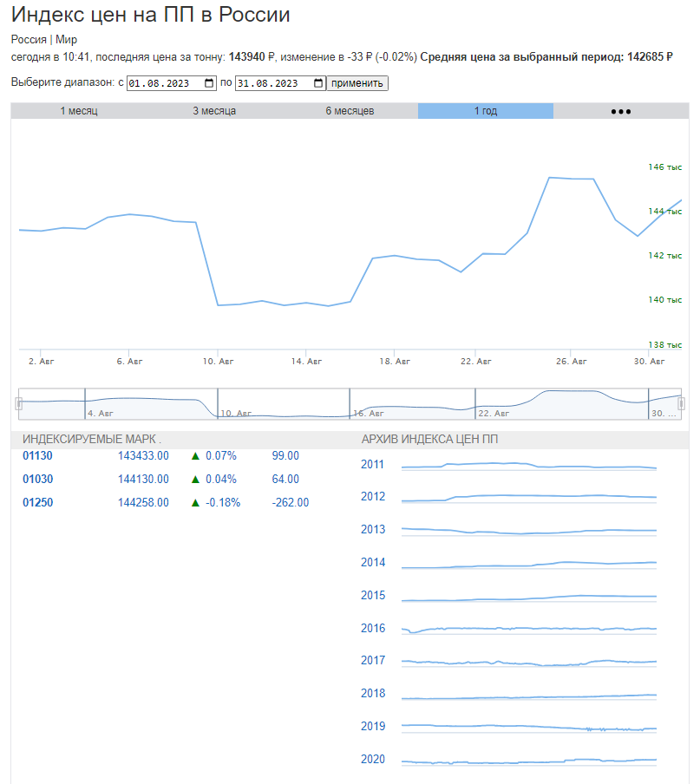
Task: Click the green up arrow beside 01250
Action: pos(195,503)
